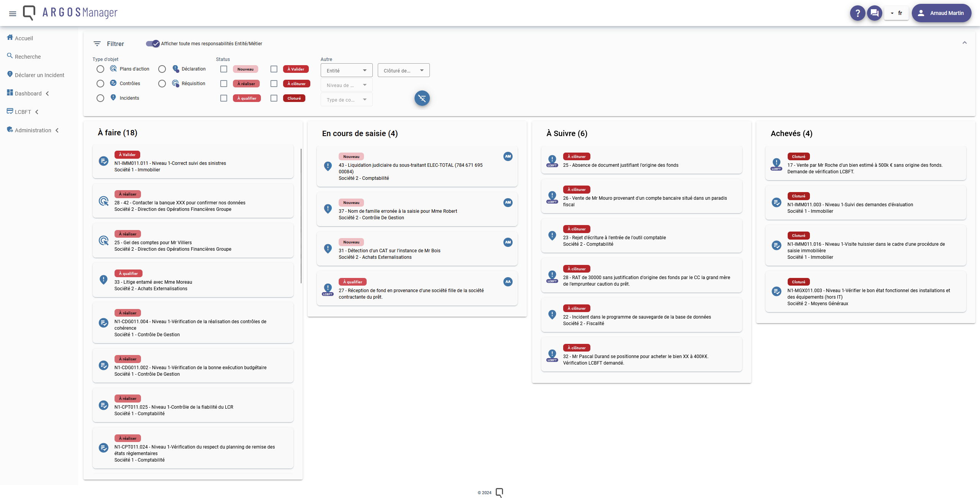Check the À réaliser status checkbox

[224, 84]
